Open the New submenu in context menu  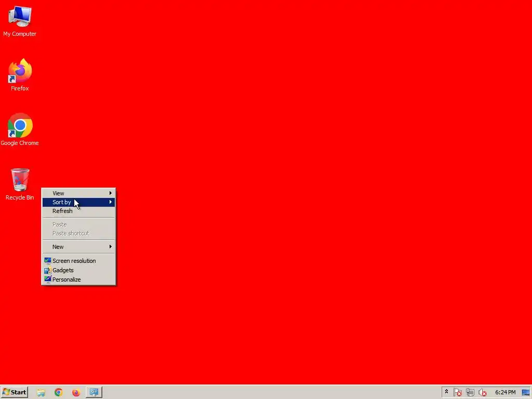78,247
